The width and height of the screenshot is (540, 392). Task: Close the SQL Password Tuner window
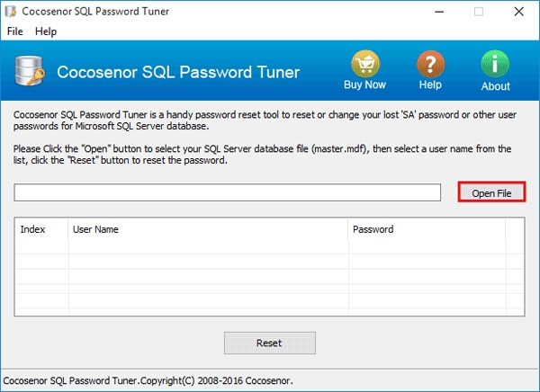[519, 12]
